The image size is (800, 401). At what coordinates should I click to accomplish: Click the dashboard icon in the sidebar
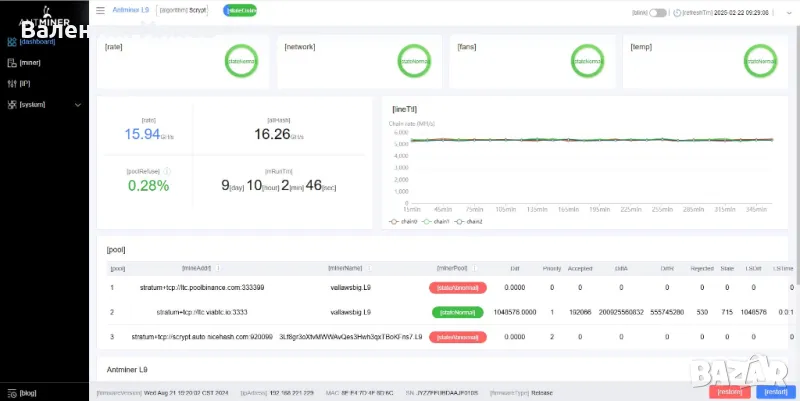click(10, 41)
